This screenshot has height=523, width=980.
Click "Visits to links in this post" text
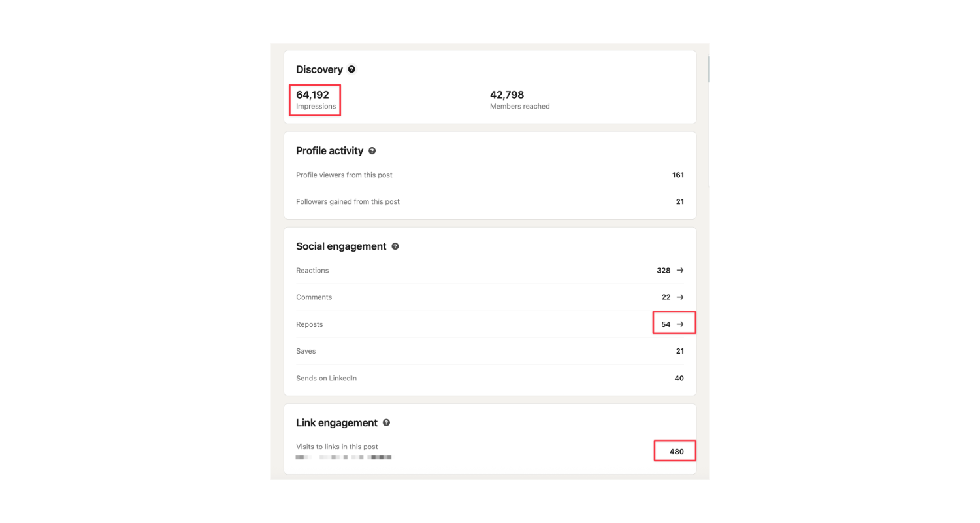[x=337, y=447]
